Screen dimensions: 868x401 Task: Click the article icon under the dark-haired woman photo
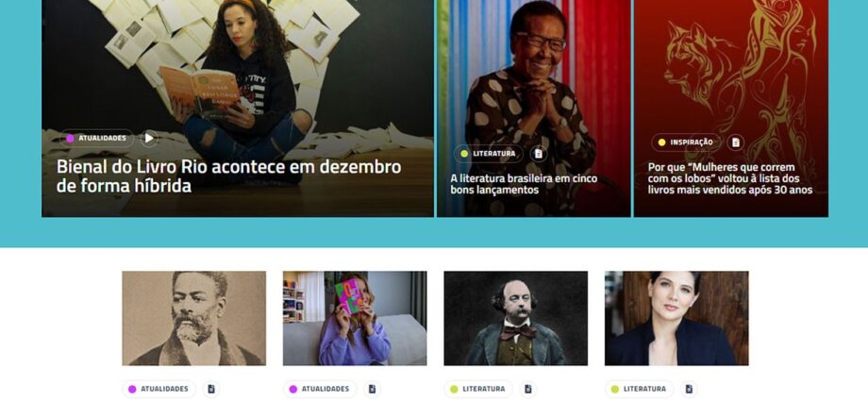689,389
